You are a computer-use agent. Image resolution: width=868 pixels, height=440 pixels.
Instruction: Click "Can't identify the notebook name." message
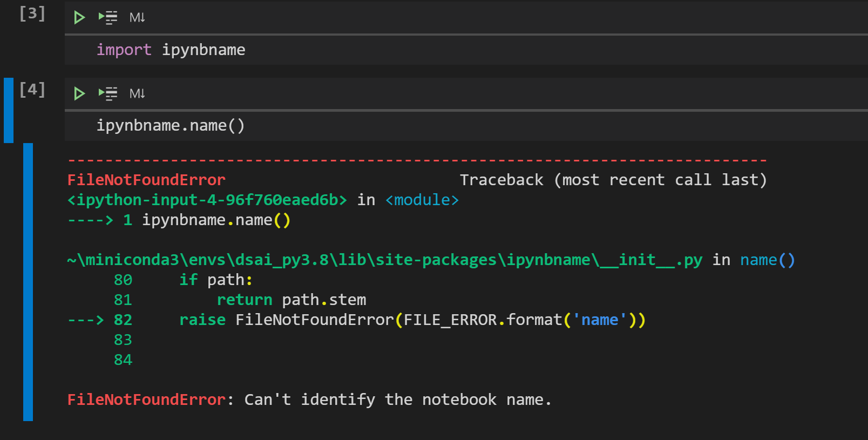(x=398, y=400)
